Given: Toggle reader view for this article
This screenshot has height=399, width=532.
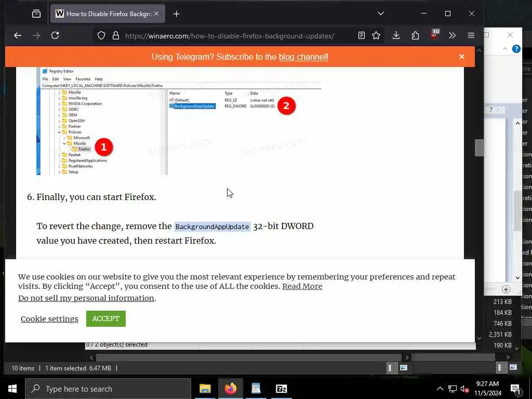Looking at the screenshot, I should pos(362,35).
